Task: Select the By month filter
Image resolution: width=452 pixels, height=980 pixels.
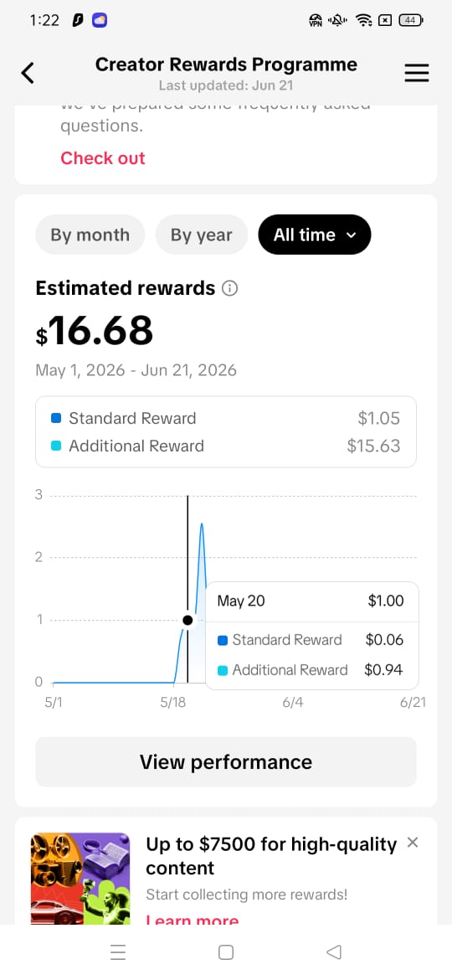Action: pyautogui.click(x=90, y=235)
